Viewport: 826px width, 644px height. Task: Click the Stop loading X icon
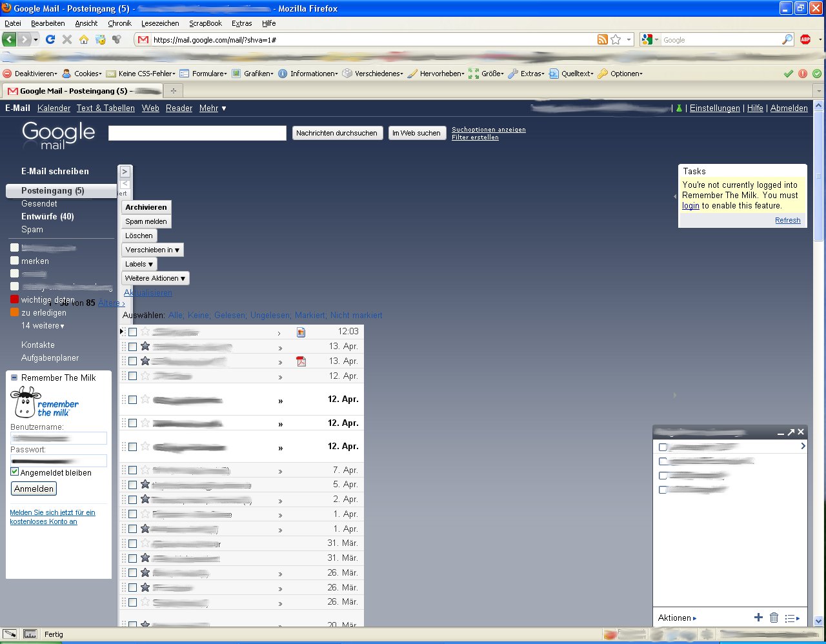tap(67, 39)
